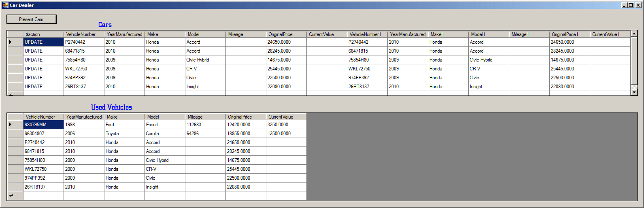Select the Civic Hybrid Model cell in Cars grid

(x=205, y=60)
